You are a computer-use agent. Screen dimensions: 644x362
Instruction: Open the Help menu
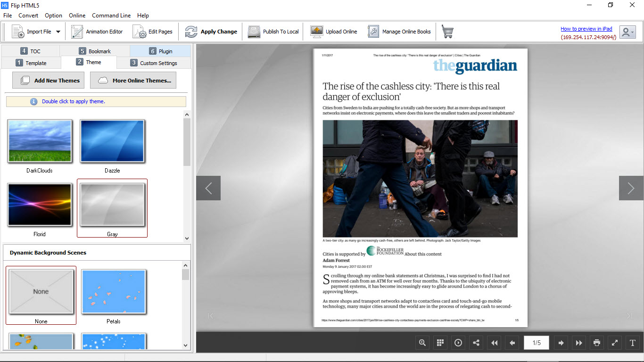coord(143,16)
